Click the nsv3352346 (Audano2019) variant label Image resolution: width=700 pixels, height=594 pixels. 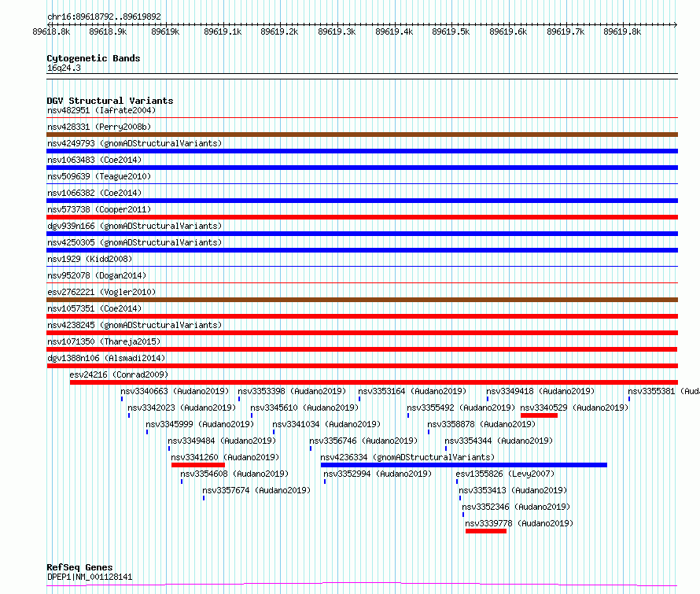coord(516,507)
